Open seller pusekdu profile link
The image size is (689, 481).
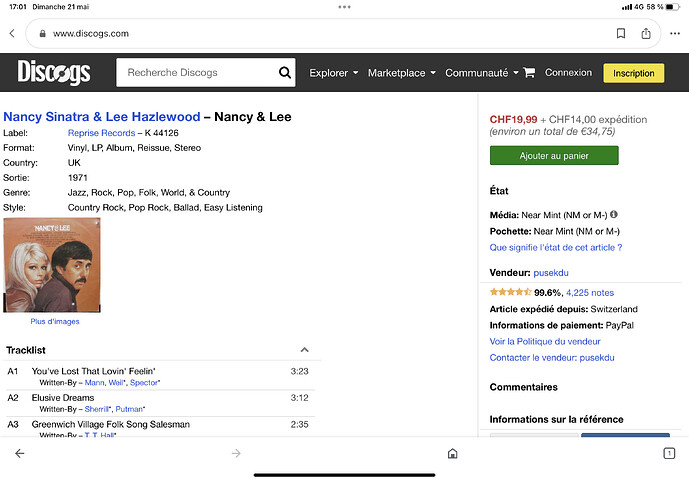tap(551, 273)
